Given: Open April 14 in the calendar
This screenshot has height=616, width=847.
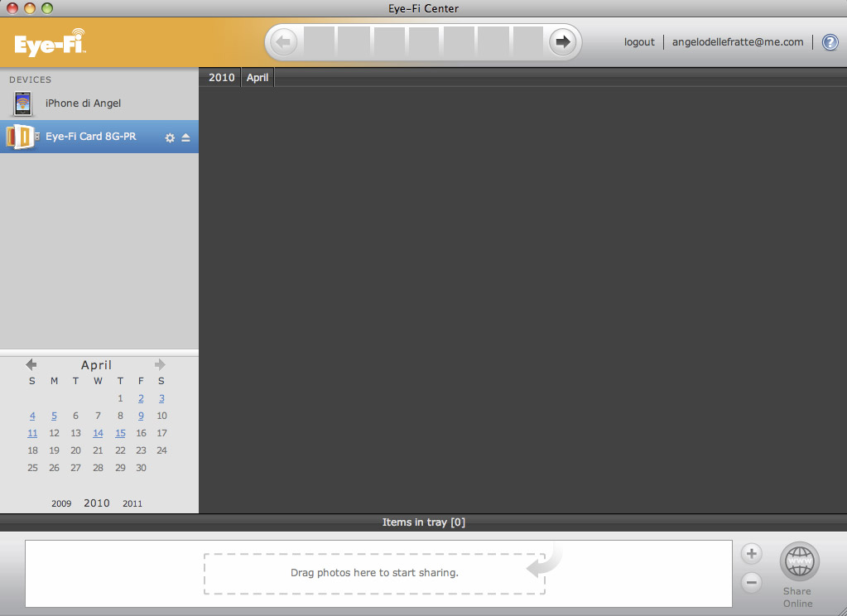Looking at the screenshot, I should tap(98, 433).
